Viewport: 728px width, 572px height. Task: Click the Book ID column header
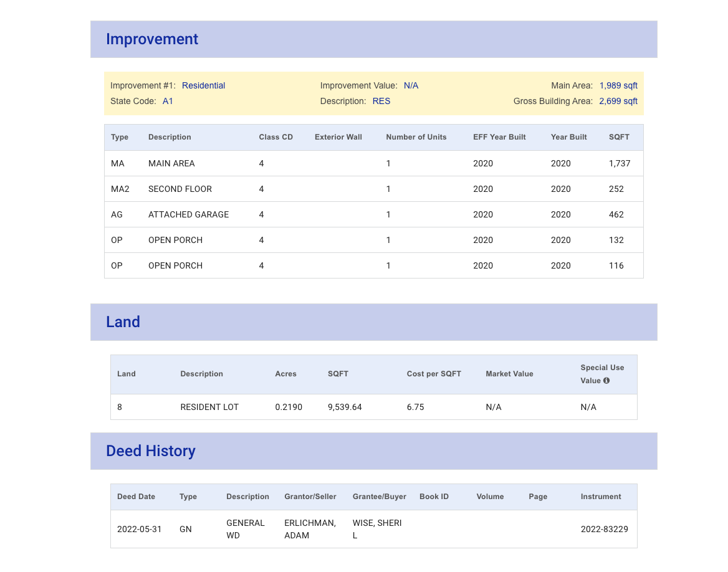[434, 497]
